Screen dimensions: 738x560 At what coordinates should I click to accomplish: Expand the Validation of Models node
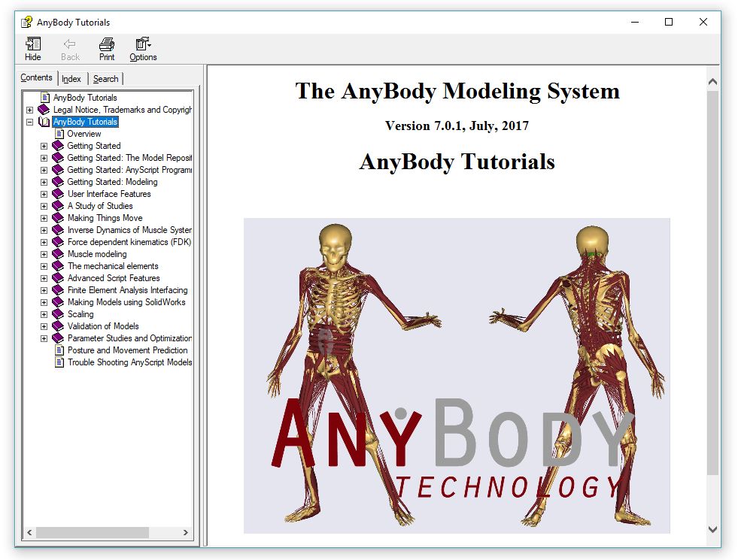(x=44, y=326)
